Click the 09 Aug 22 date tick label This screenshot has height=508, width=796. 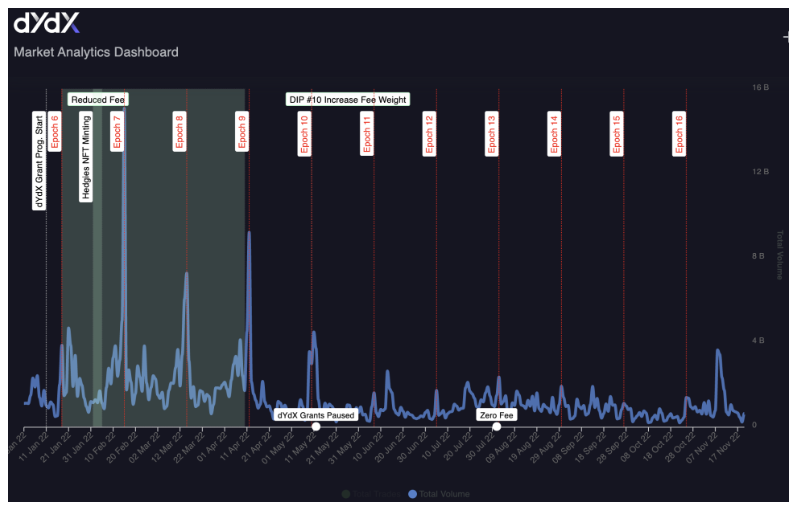(501, 447)
